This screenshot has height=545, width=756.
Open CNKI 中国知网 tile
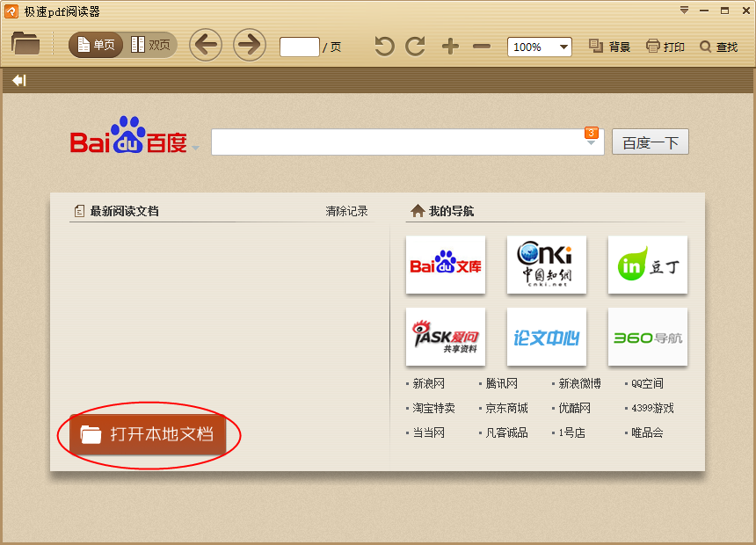[x=547, y=265]
